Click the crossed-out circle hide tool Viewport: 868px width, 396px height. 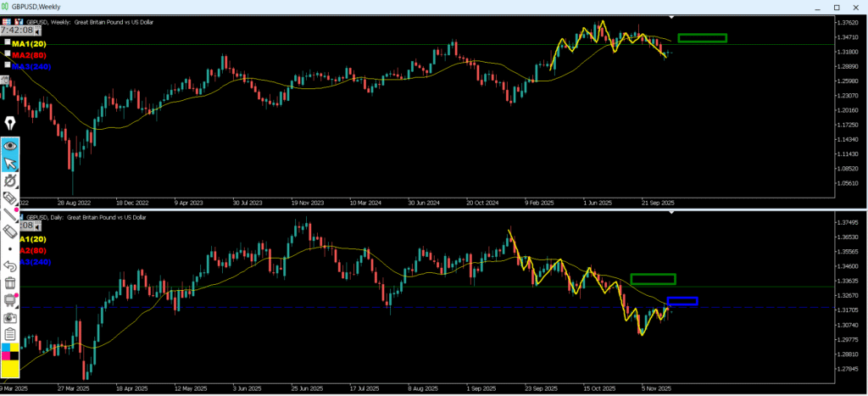click(x=10, y=181)
